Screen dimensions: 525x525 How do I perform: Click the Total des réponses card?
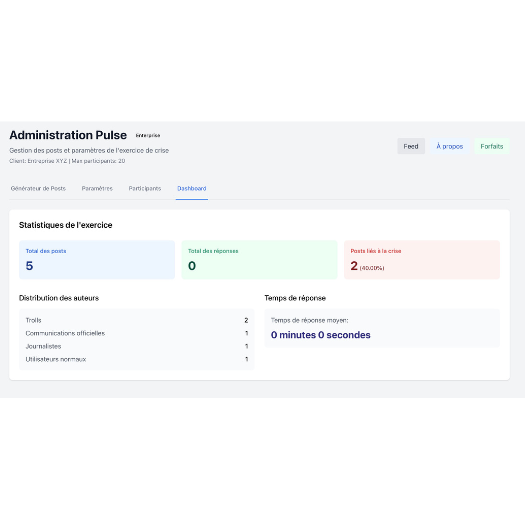(x=259, y=259)
